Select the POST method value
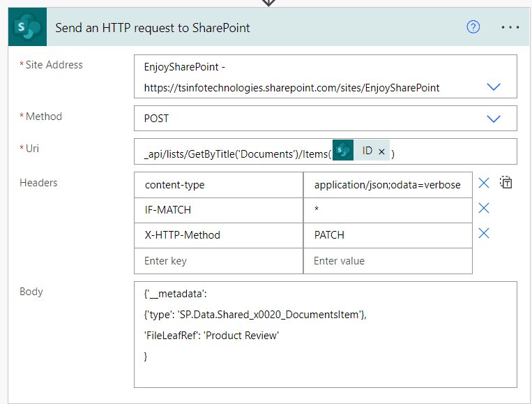Viewport: 532px width, 404px height. coord(156,119)
